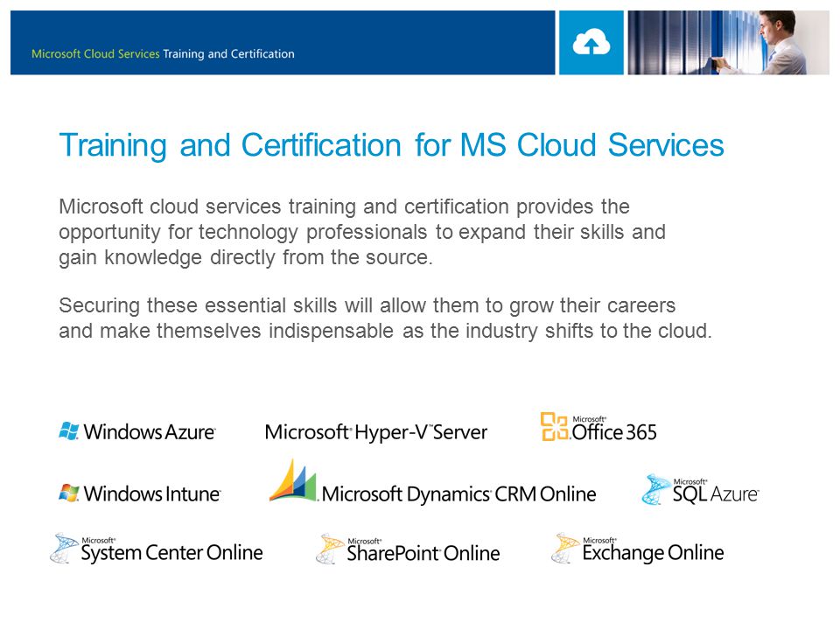This screenshot has width=840, height=630.
Task: Click the 'System Center Online' text
Action: 171,552
